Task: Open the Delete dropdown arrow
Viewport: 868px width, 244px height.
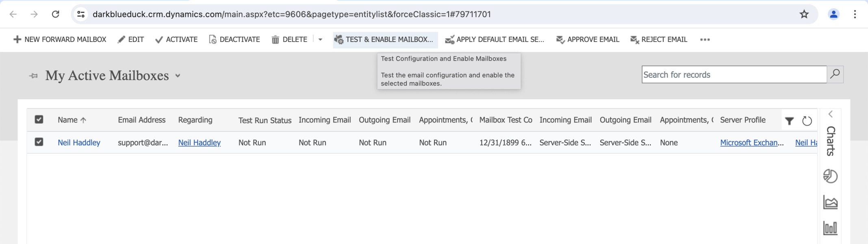Action: tap(320, 39)
